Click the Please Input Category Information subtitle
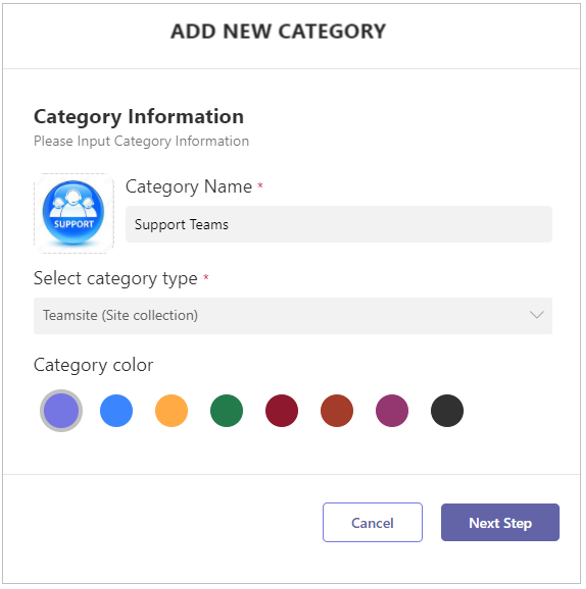The image size is (586, 589). (x=141, y=142)
